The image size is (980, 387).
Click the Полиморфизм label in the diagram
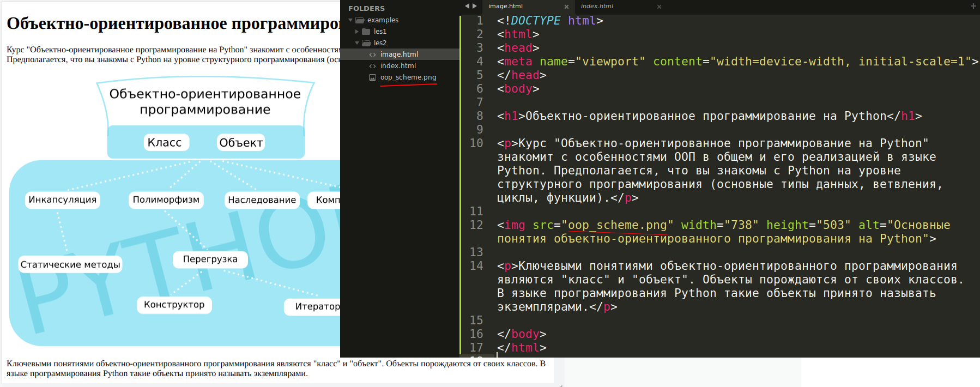click(166, 199)
